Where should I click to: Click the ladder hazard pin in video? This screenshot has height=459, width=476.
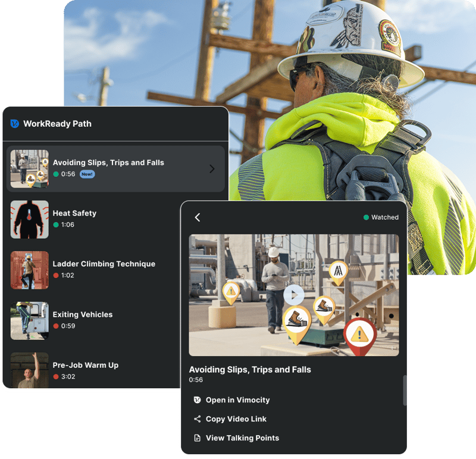[x=338, y=271]
